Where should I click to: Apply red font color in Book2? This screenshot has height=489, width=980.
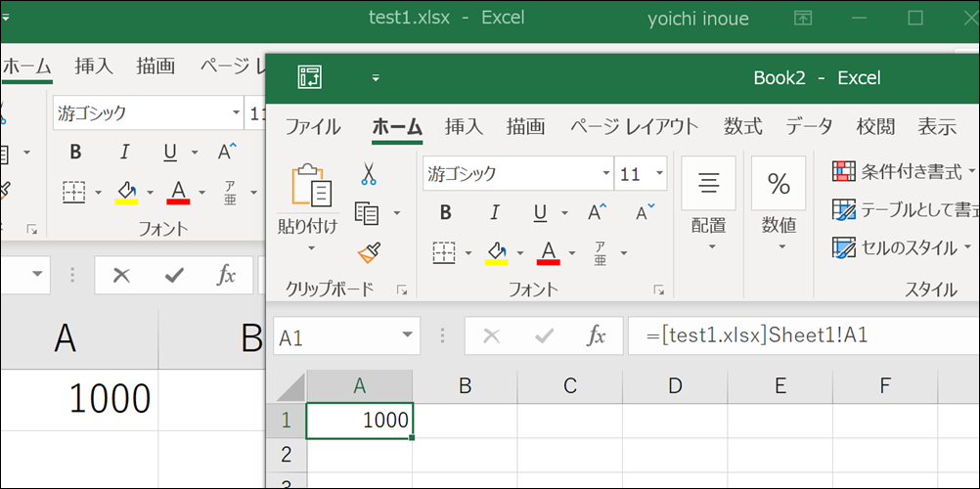[548, 252]
